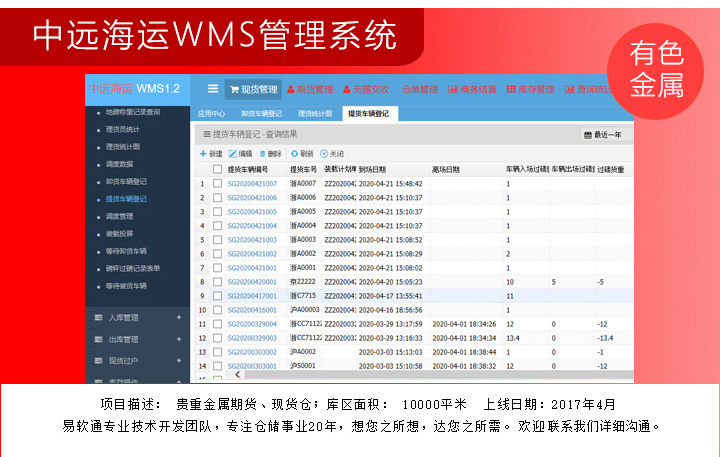This screenshot has height=457, width=720.
Task: Click the 关闭 (close) toolbar icon
Action: pyautogui.click(x=324, y=154)
